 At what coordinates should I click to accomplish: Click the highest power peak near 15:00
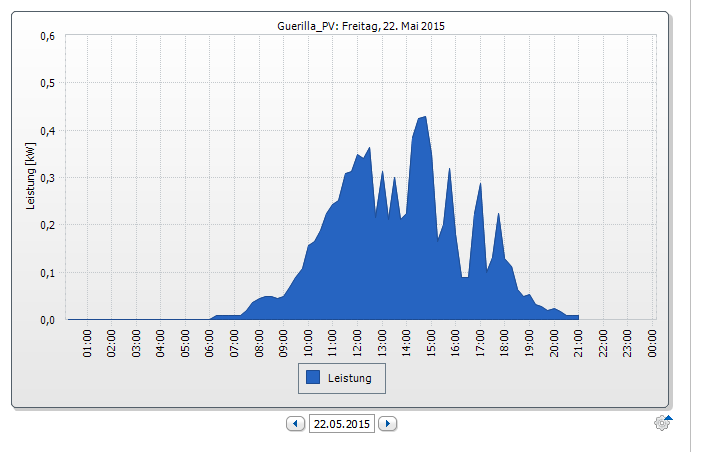(x=424, y=118)
